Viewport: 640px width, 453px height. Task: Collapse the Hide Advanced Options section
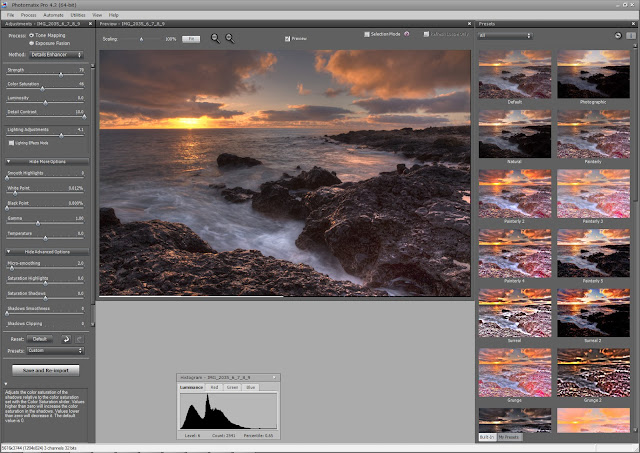[45, 251]
